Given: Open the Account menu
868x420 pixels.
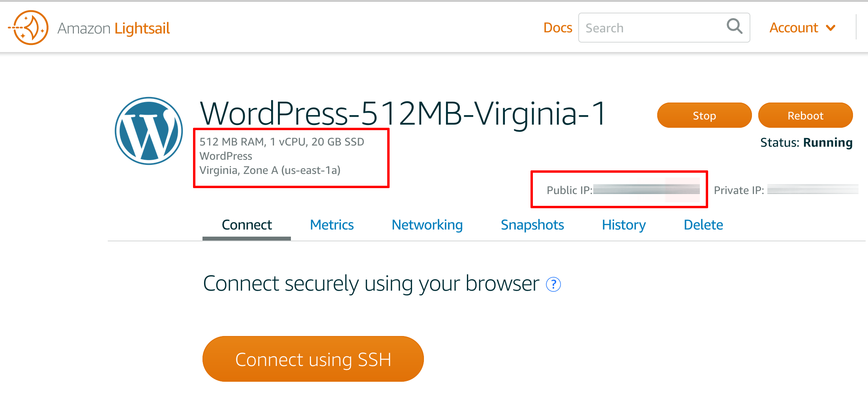Looking at the screenshot, I should pos(802,28).
